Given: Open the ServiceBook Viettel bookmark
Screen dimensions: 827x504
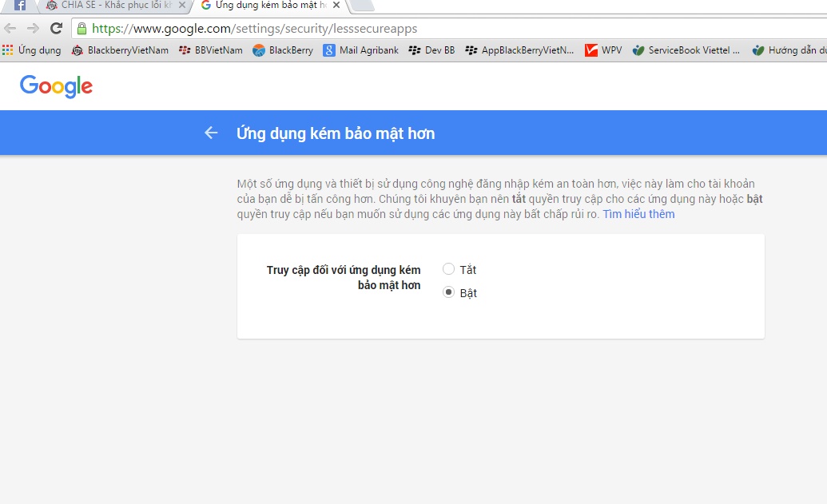Looking at the screenshot, I should (x=686, y=50).
